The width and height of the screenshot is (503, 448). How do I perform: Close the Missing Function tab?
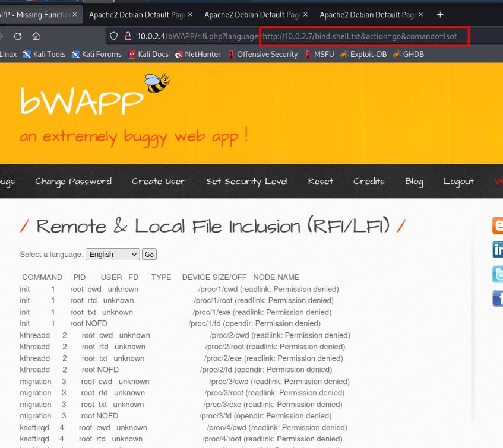pos(75,14)
